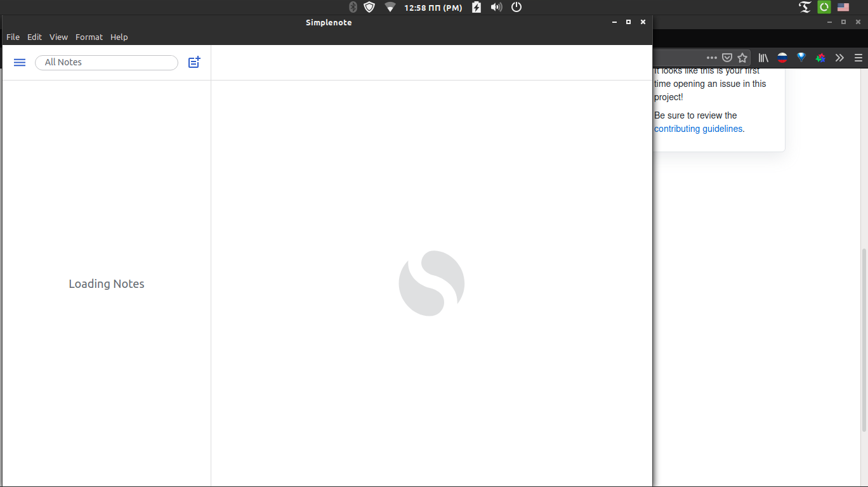Screen dimensions: 868x487
Task: Click the Firefox page vertical scrollbar
Action: click(864, 340)
